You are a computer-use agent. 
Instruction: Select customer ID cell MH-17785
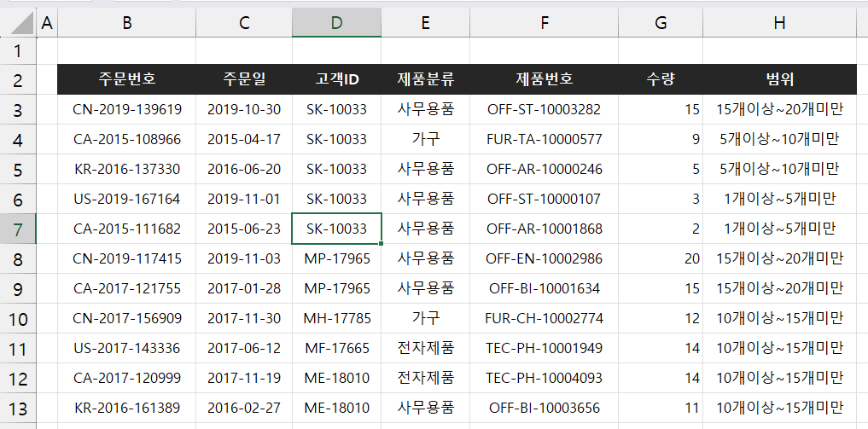point(336,318)
